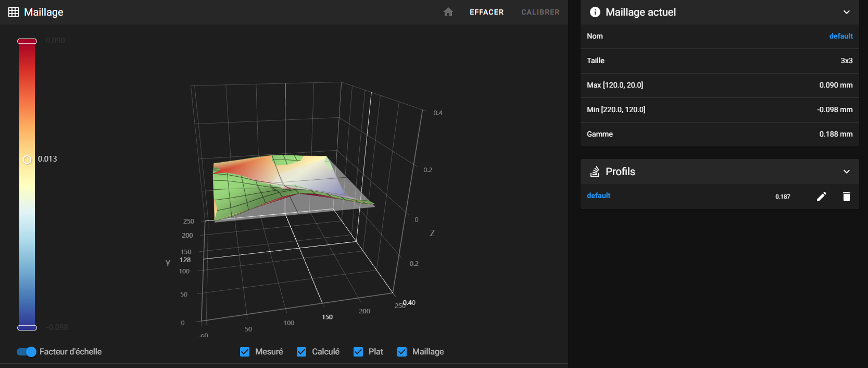Click the info icon beside Maillage actuel
This screenshot has width=868, height=368.
(x=595, y=12)
